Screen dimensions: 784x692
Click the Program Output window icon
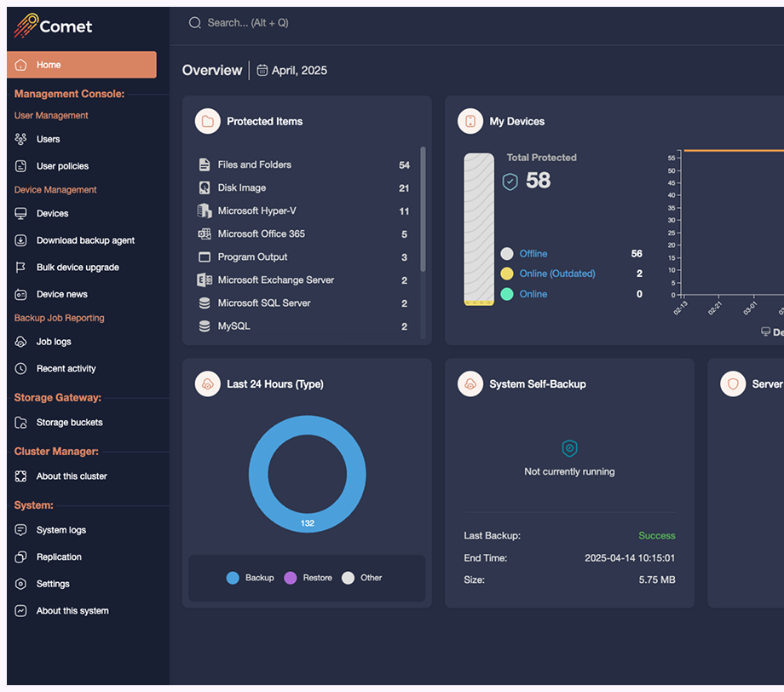click(x=204, y=257)
